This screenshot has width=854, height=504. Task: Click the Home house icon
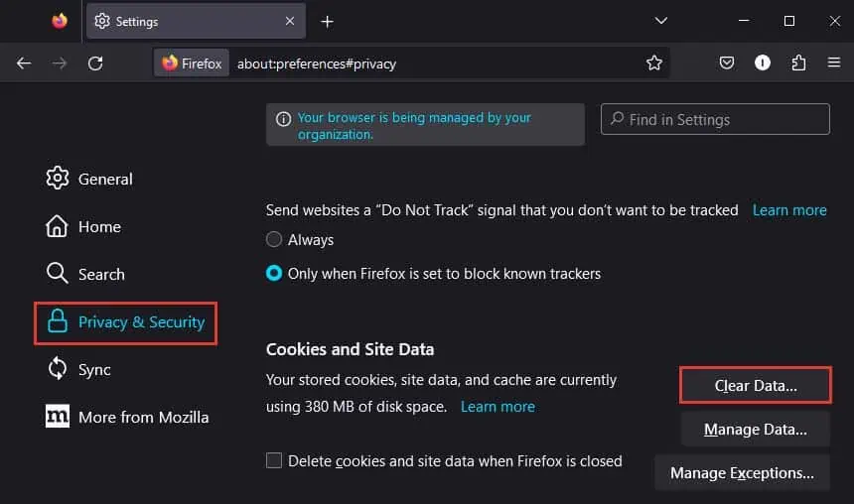click(57, 226)
